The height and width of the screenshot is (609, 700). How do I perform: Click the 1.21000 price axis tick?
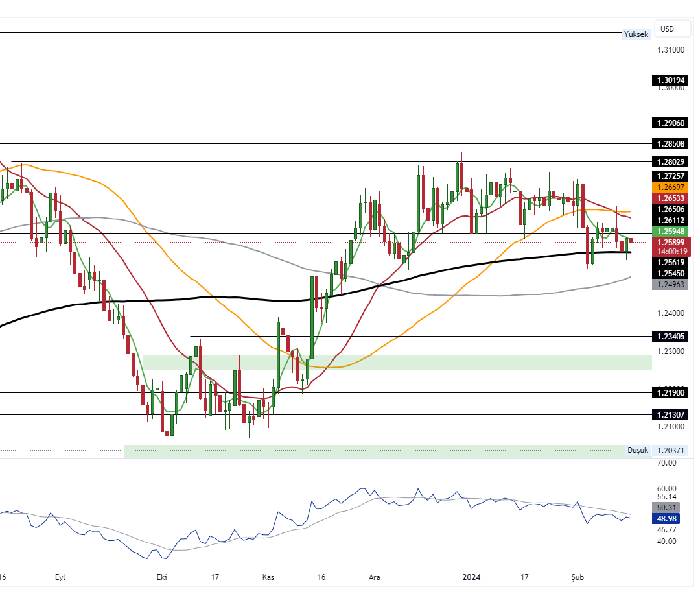671,427
